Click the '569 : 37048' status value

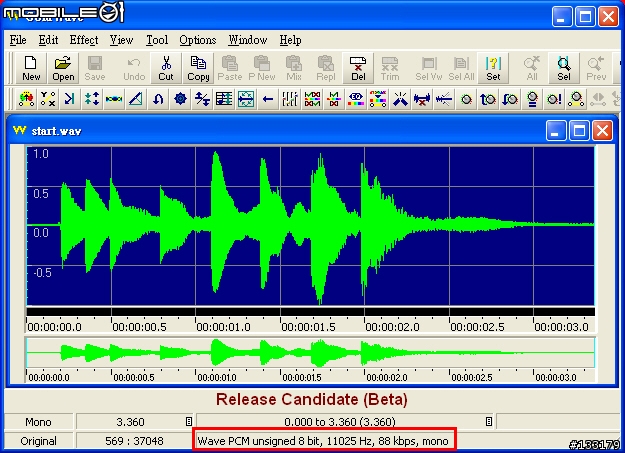(134, 441)
